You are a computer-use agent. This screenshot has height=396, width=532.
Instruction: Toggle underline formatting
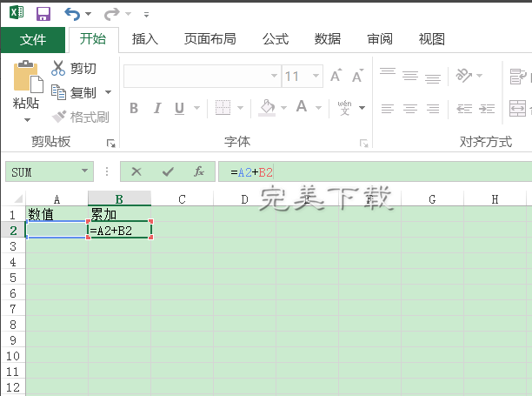(179, 108)
